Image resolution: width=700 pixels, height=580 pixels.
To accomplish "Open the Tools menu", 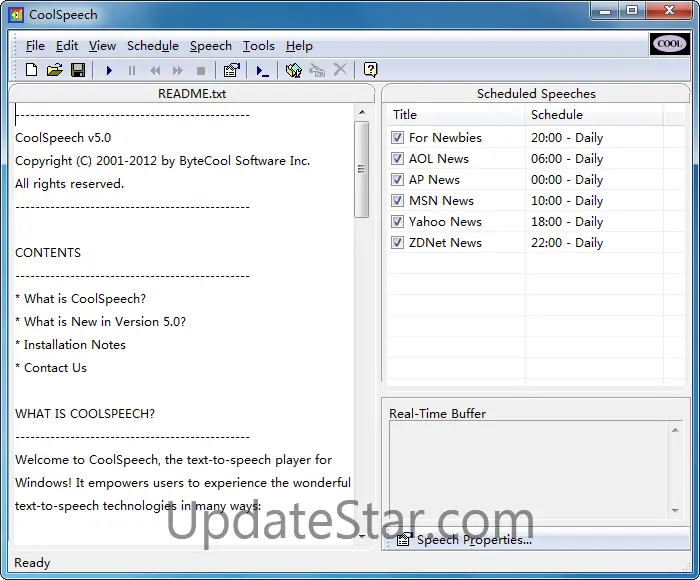I will pyautogui.click(x=258, y=46).
